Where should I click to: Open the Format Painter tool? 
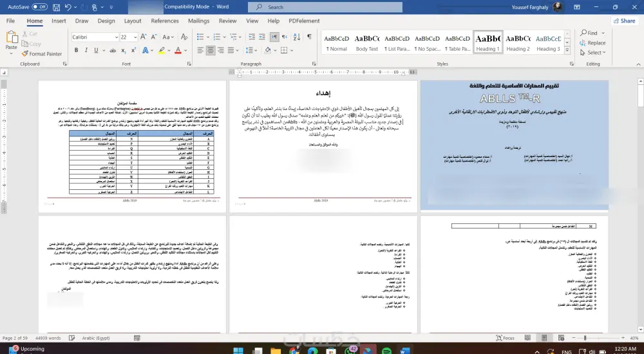tap(42, 54)
